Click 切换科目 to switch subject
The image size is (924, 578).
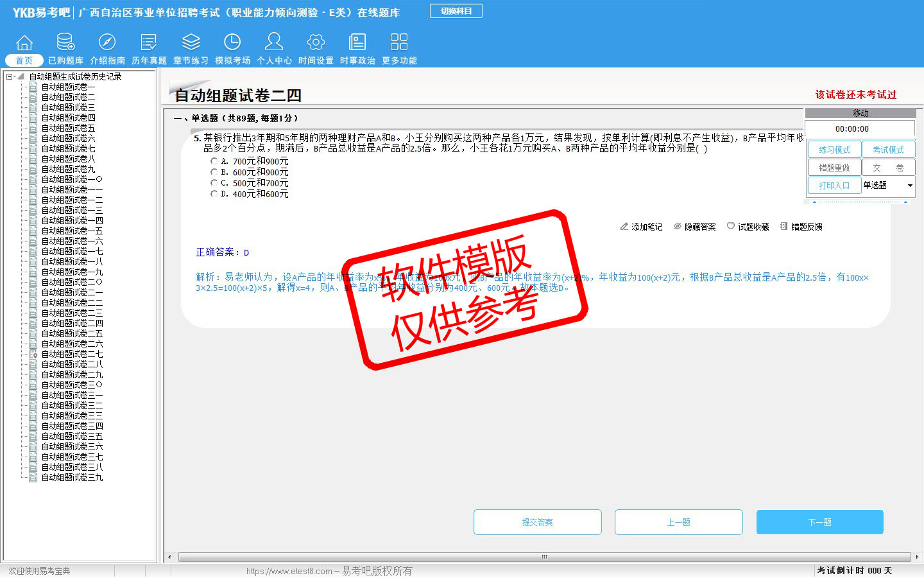point(456,11)
